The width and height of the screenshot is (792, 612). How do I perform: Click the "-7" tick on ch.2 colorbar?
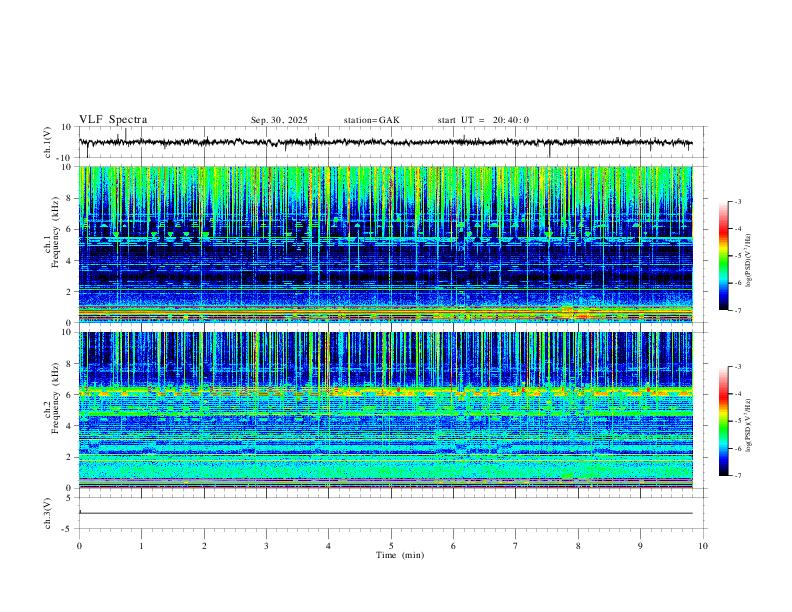click(738, 476)
